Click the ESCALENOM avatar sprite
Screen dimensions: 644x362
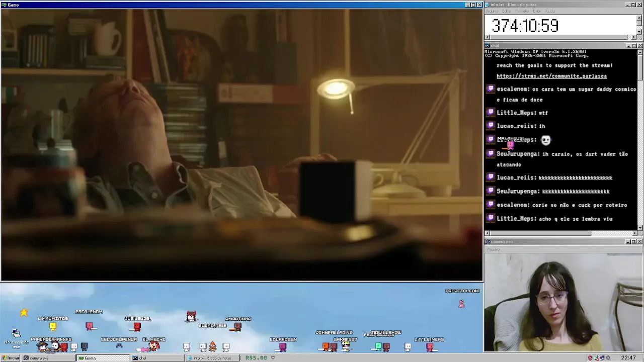click(x=90, y=326)
